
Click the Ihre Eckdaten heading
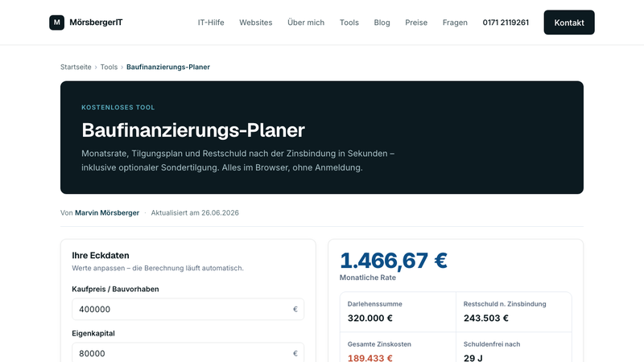(x=101, y=255)
